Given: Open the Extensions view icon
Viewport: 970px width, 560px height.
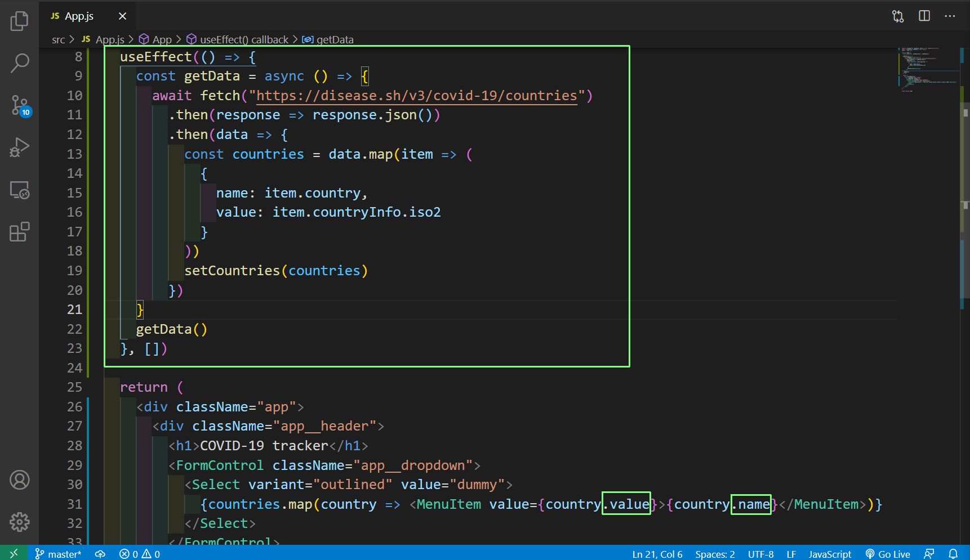Looking at the screenshot, I should tap(19, 232).
